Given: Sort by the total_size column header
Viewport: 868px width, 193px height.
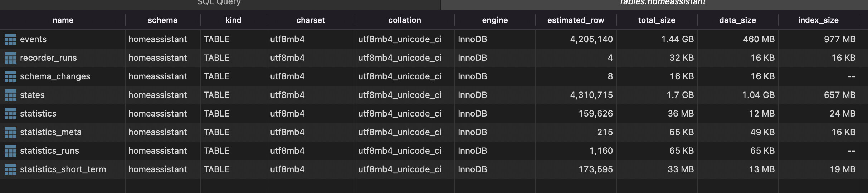Looking at the screenshot, I should pos(657,20).
